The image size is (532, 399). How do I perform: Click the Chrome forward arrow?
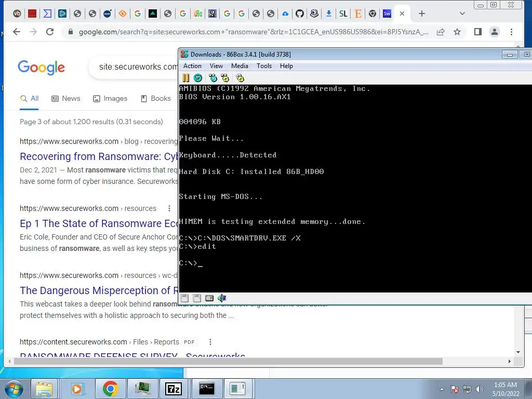click(33, 32)
